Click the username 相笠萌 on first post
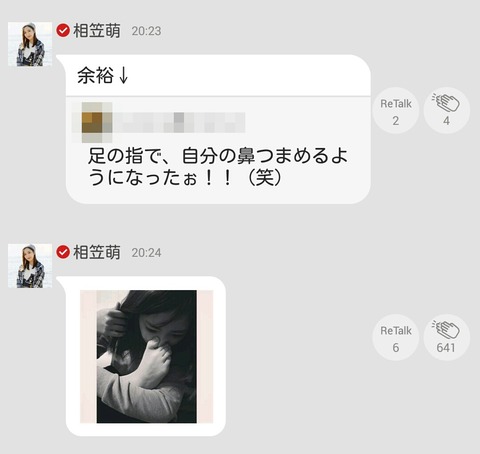This screenshot has width=480, height=454. point(97,31)
